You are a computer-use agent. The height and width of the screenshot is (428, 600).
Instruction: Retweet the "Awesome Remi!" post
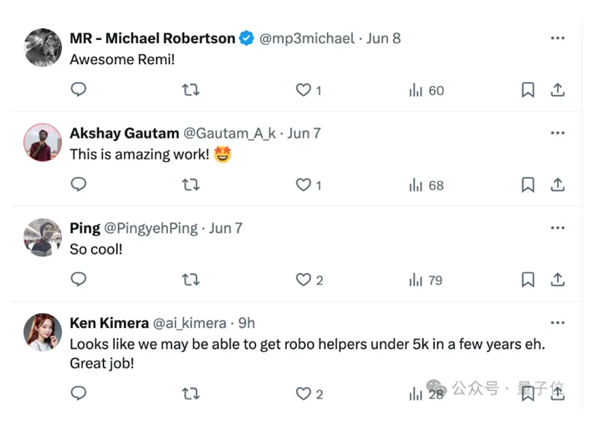point(191,90)
